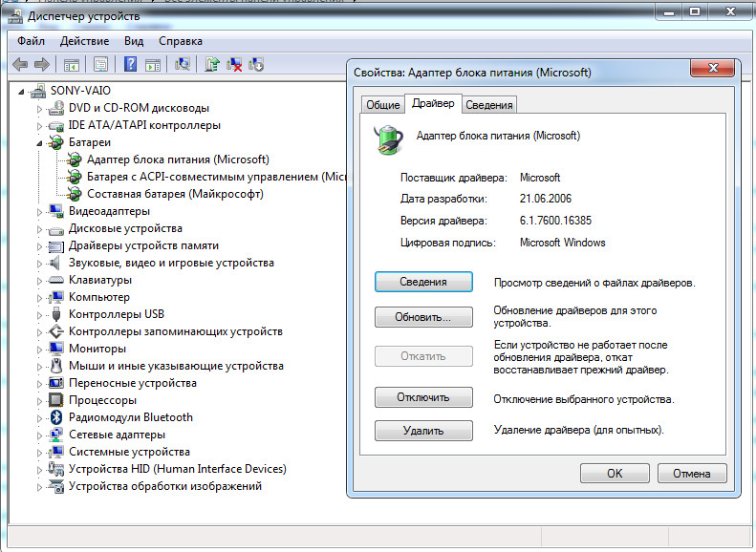Click driver version value 6.1.7600.16385
This screenshot has width=756, height=552.
tap(555, 221)
